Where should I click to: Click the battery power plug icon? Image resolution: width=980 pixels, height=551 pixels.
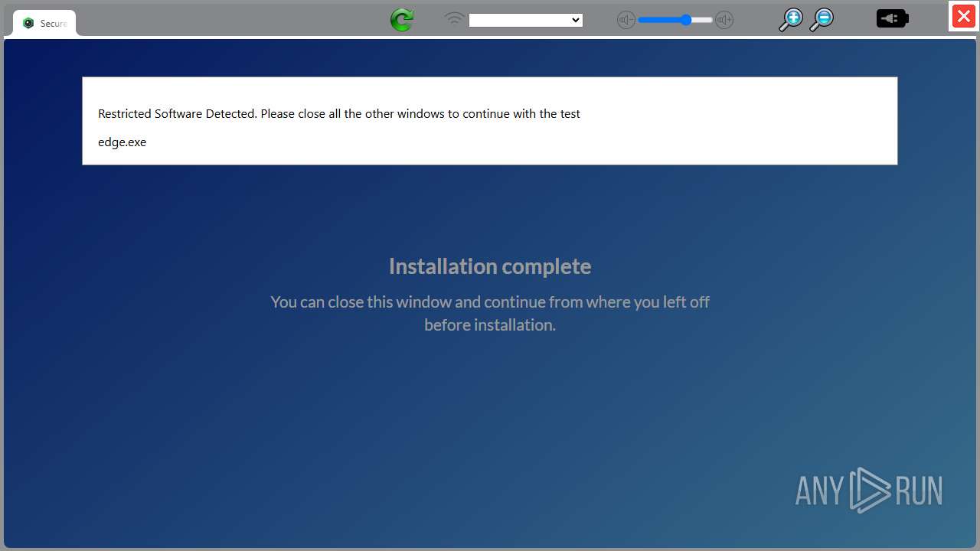pyautogui.click(x=893, y=18)
